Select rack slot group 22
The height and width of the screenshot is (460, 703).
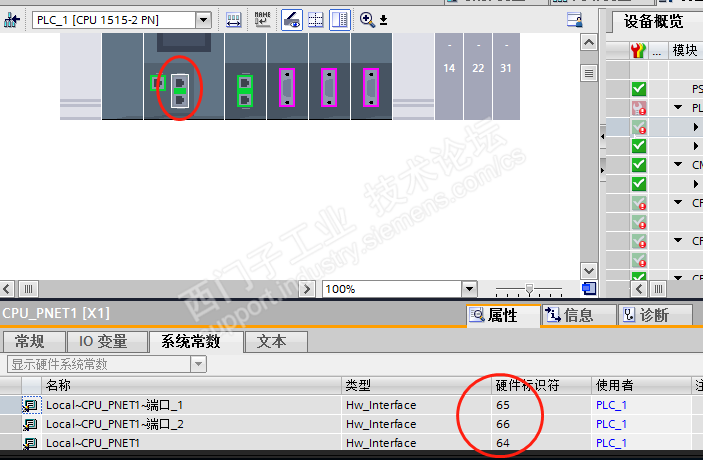[478, 76]
